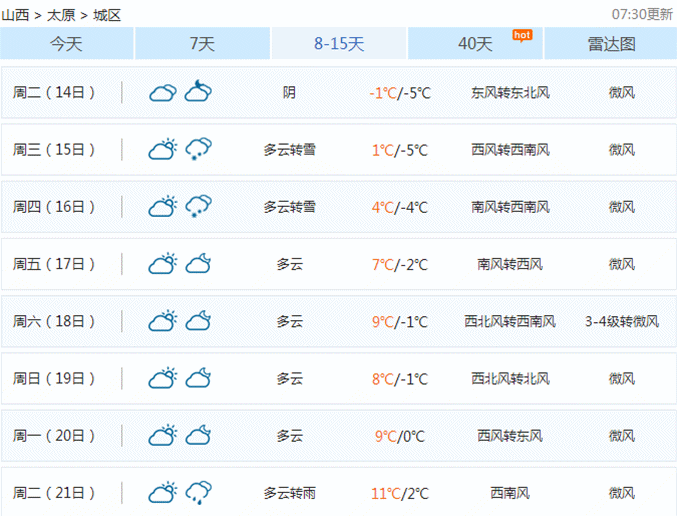Image resolution: width=677 pixels, height=516 pixels.
Task: Click the wind direction 东风转东北风
Action: tap(510, 92)
